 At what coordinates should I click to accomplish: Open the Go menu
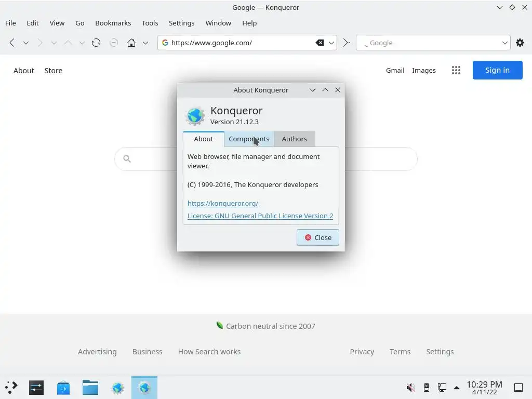pyautogui.click(x=79, y=23)
